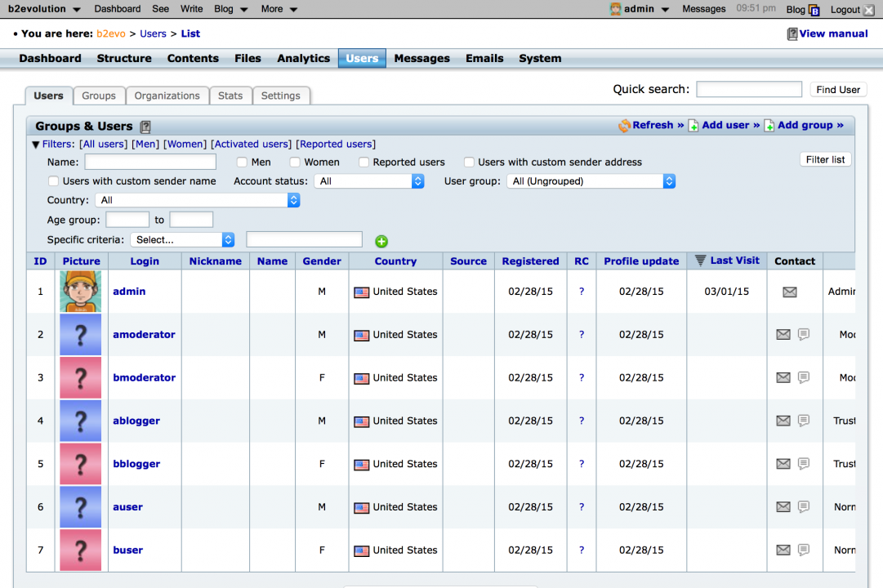Enable Users with custom sender address checkbox
The height and width of the screenshot is (588, 883).
point(469,163)
